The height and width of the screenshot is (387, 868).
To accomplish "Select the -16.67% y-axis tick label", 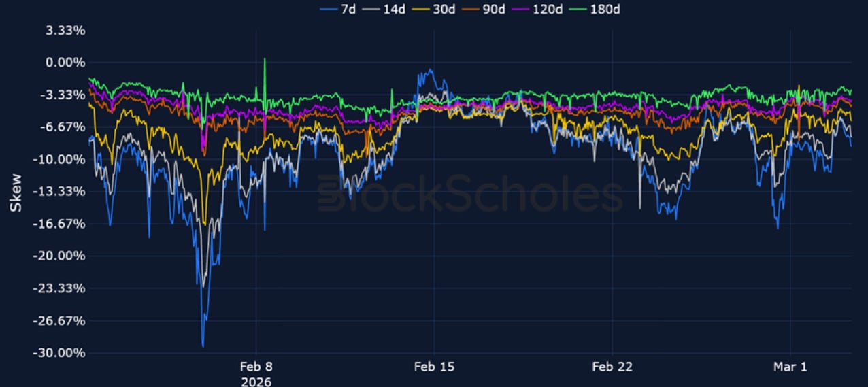I will (61, 224).
